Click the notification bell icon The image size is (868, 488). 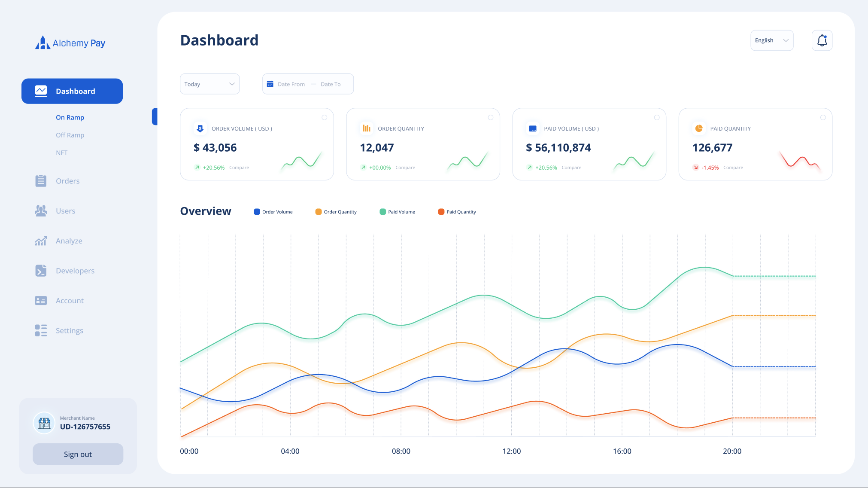822,40
